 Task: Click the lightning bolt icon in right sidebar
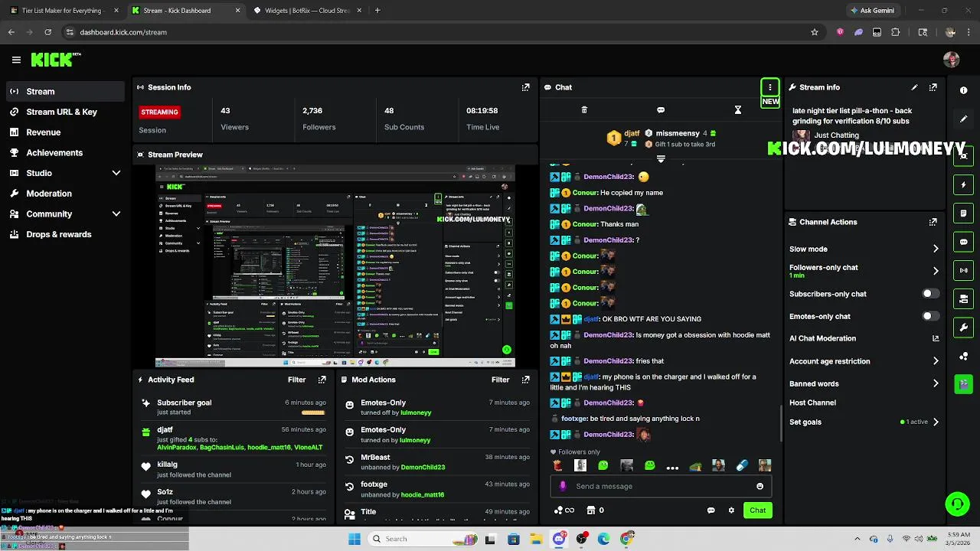pos(963,184)
